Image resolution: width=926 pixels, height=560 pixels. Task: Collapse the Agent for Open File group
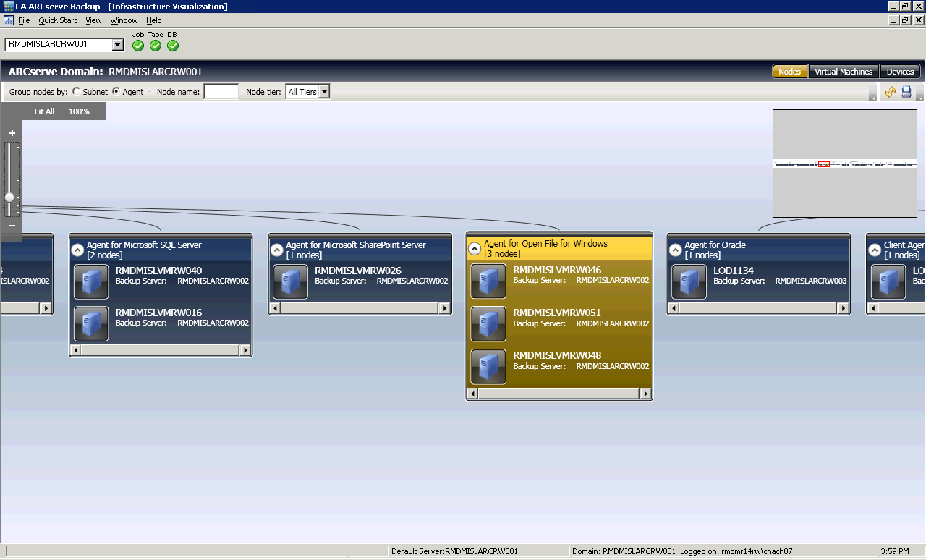coord(475,249)
